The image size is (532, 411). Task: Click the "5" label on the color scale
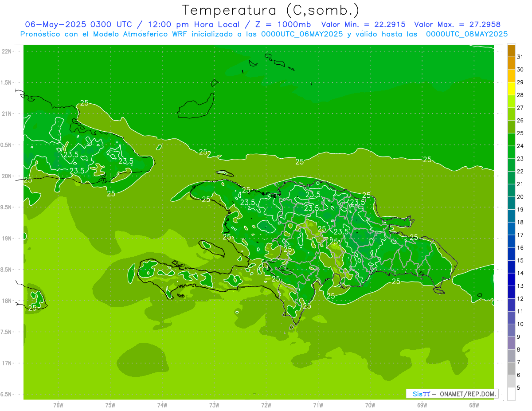[x=518, y=388]
